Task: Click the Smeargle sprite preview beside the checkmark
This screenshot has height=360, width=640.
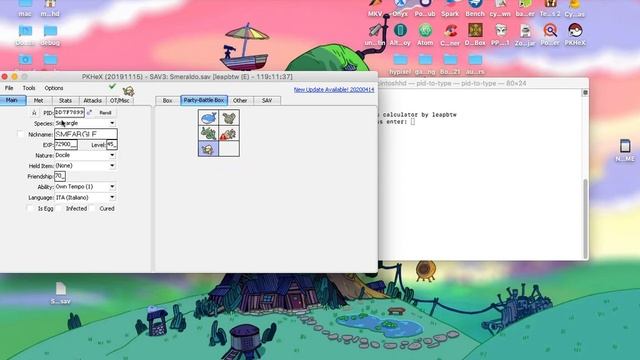Action: point(129,91)
